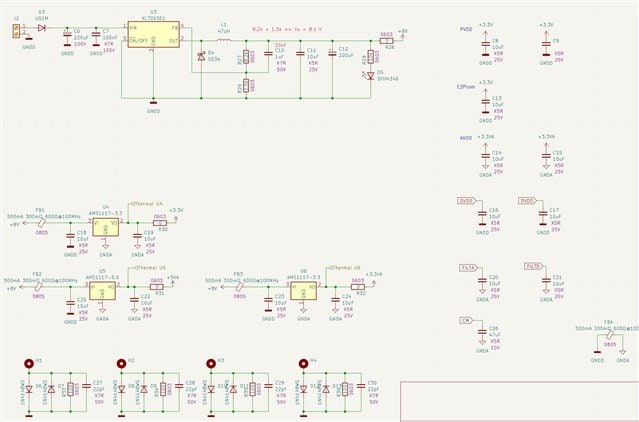Select capacitor C12 220uF symbol
This screenshot has height=422, width=639.
click(x=332, y=53)
